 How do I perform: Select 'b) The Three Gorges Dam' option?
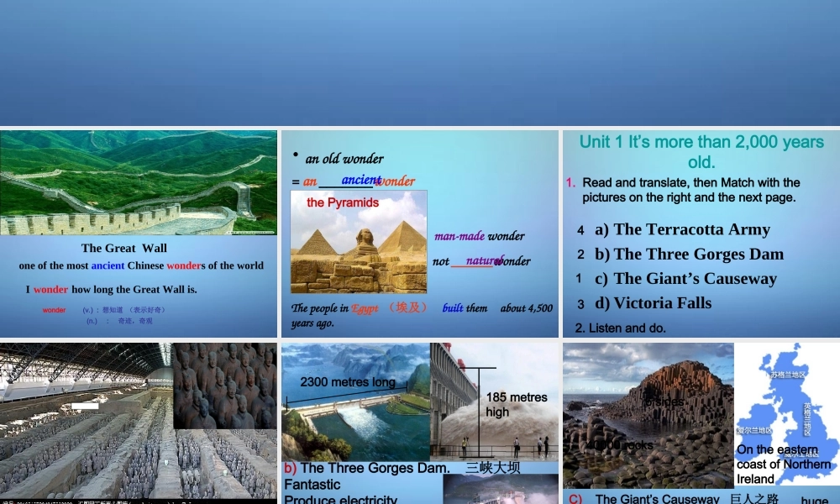point(689,254)
